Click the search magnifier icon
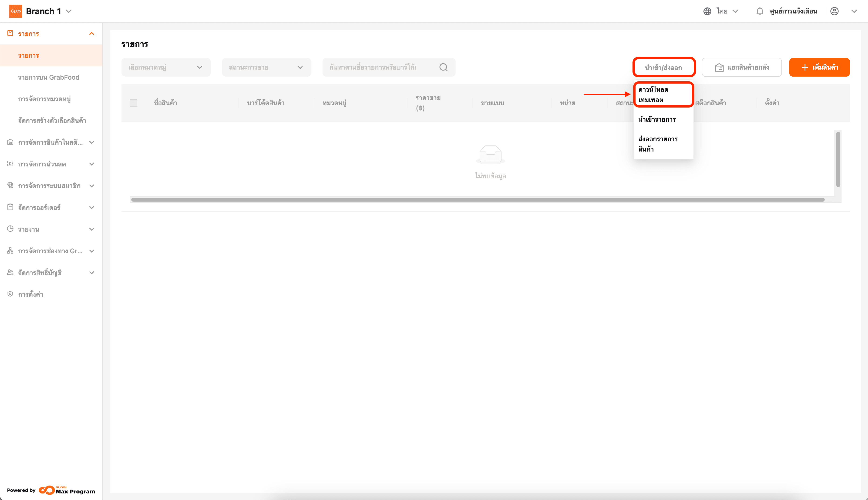The image size is (868, 500). (443, 67)
